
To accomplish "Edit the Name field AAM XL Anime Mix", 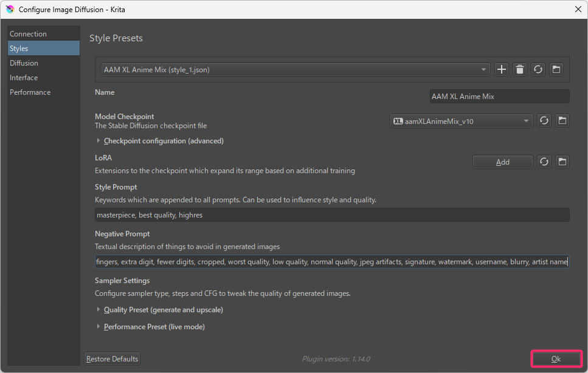I will tap(499, 96).
